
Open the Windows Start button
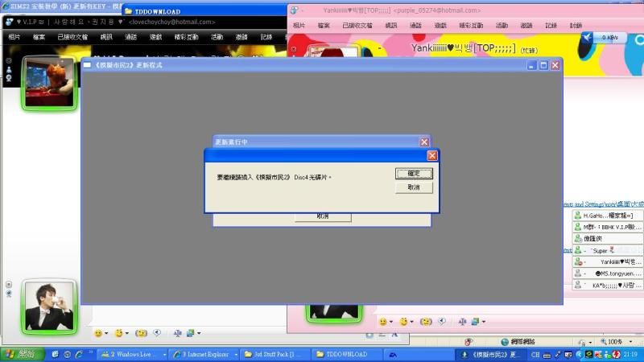coord(22,354)
